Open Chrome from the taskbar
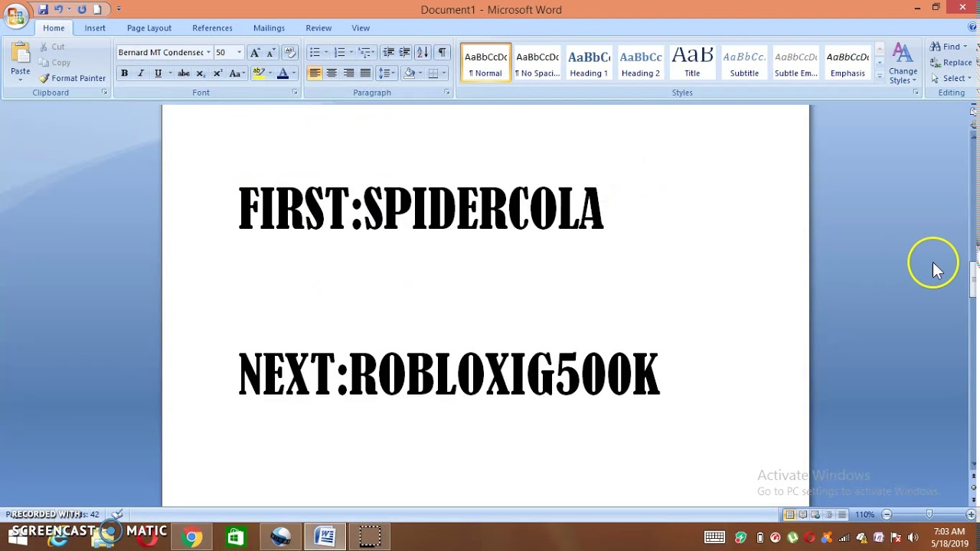Screen dimensions: 980x551 click(x=192, y=537)
